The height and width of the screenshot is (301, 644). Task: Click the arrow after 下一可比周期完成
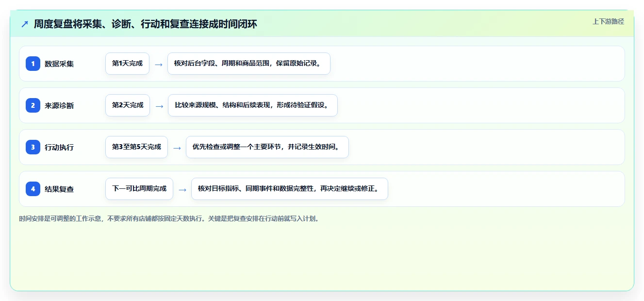[182, 189]
